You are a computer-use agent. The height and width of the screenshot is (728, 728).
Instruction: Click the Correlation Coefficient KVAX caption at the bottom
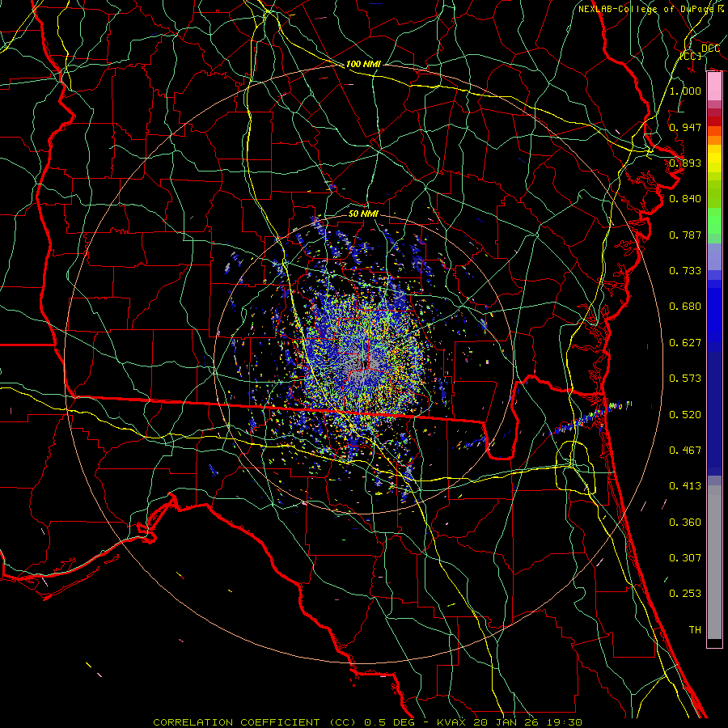click(x=368, y=722)
